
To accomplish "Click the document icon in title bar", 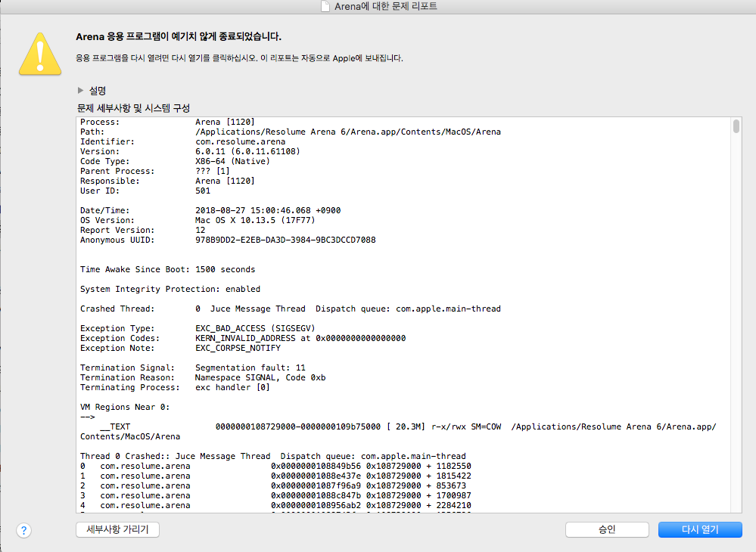I will click(325, 7).
